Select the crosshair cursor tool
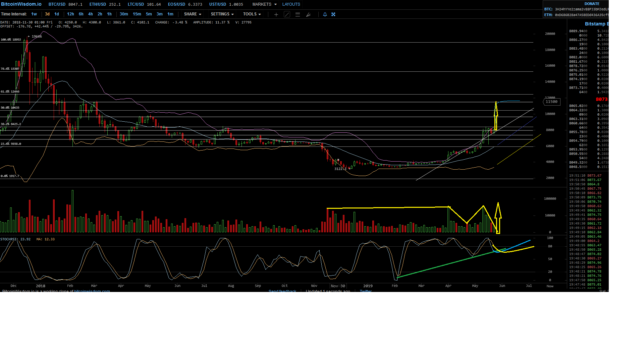This screenshot has height=362, width=644. [276, 14]
